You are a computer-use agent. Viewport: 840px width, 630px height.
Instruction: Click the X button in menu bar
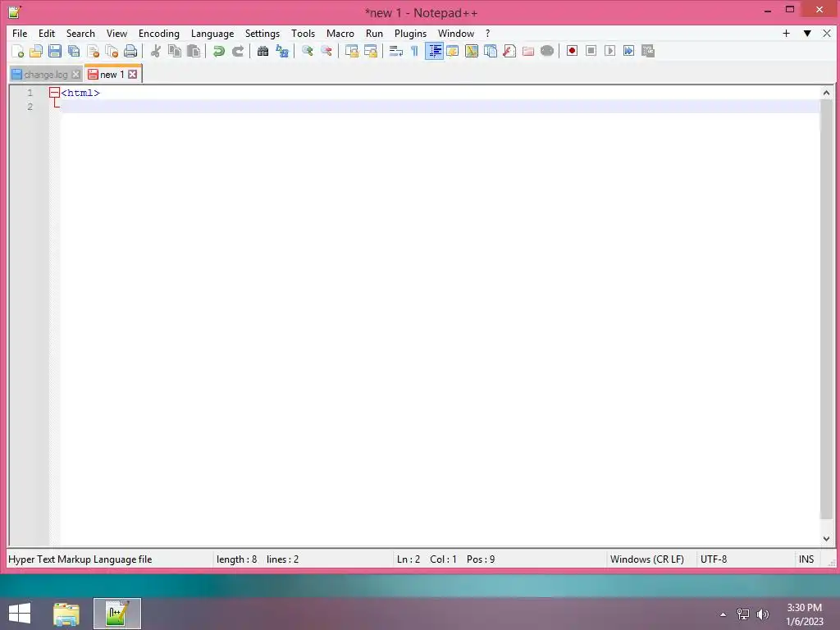(827, 33)
